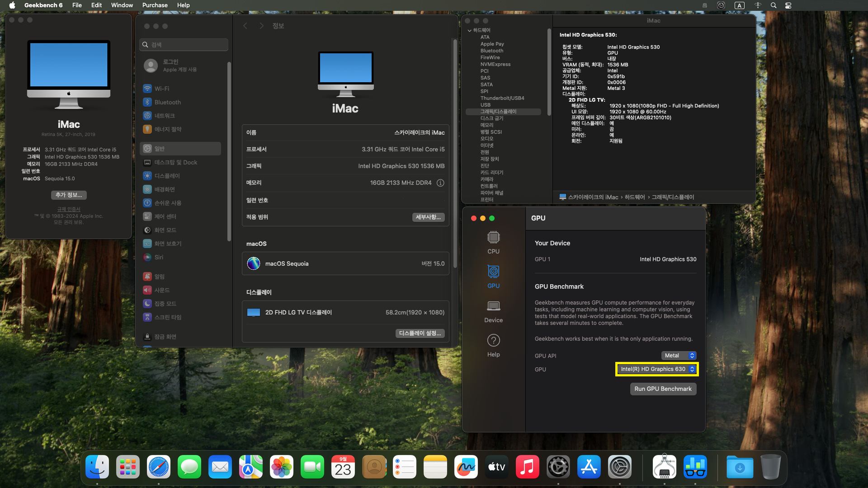Image resolution: width=868 pixels, height=488 pixels.
Task: Open Spotlight search in the menu bar
Action: 774,5
